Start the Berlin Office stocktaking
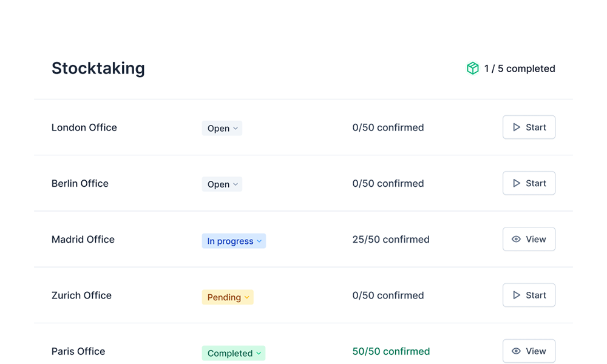The image size is (607, 364). click(529, 183)
